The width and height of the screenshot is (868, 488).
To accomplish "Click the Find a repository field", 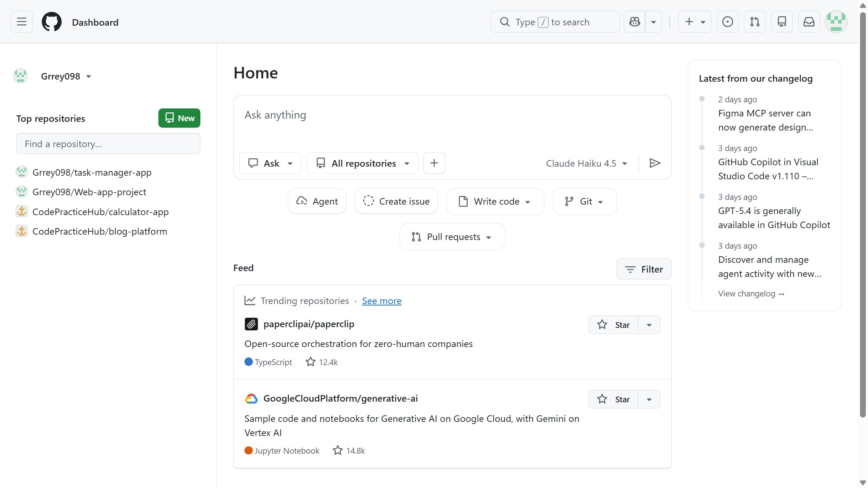I will [108, 144].
